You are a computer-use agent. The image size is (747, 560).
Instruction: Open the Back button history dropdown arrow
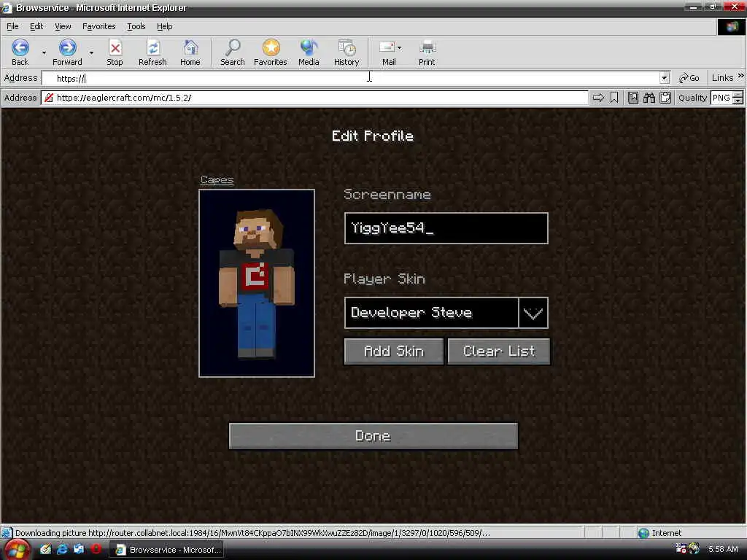tap(44, 52)
